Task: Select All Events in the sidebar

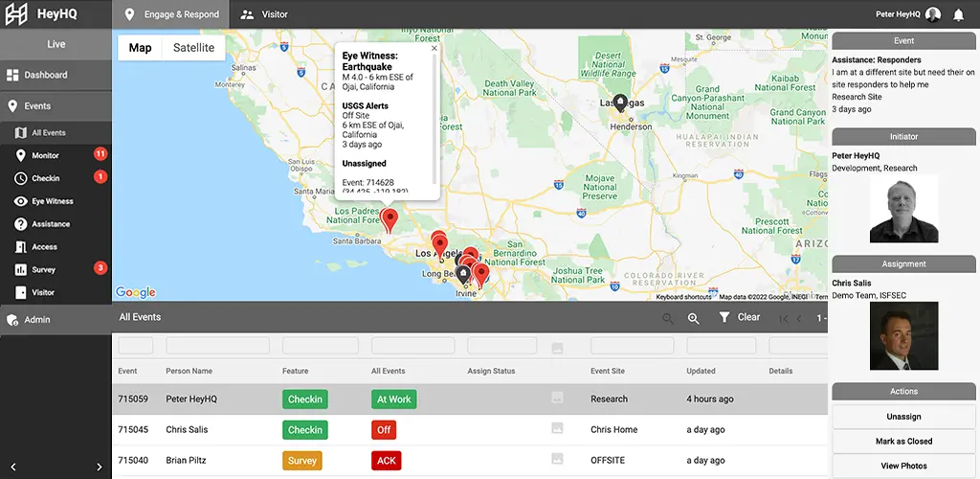Action: [x=56, y=132]
